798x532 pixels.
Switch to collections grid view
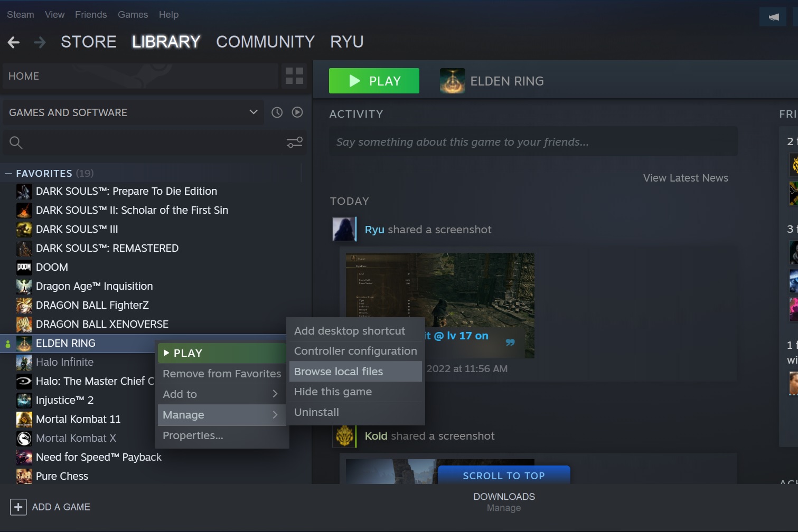(294, 76)
